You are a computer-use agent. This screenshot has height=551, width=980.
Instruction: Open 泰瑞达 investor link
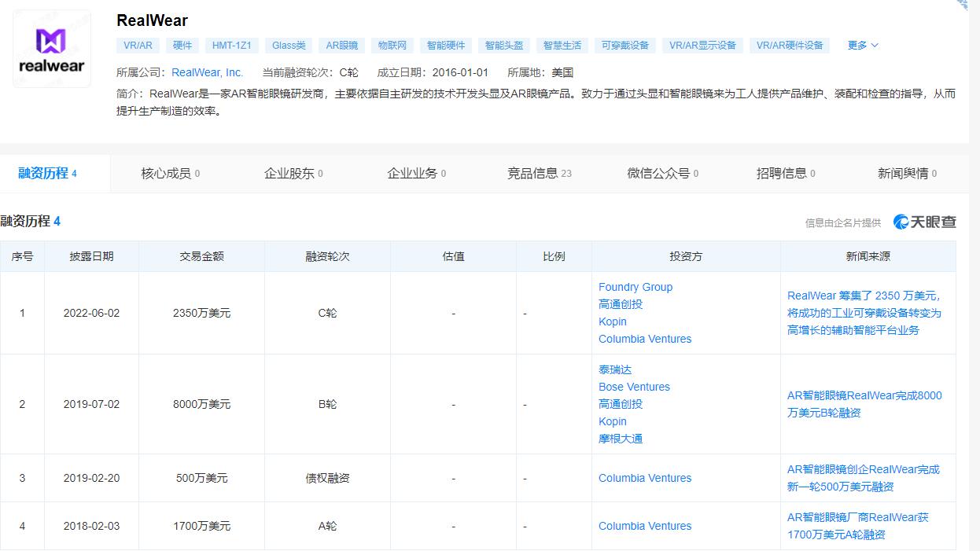(x=615, y=369)
